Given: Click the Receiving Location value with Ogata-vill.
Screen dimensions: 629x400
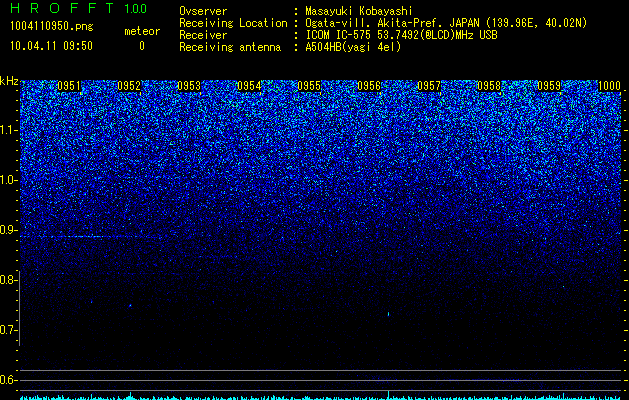Looking at the screenshot, I should click(446, 23).
